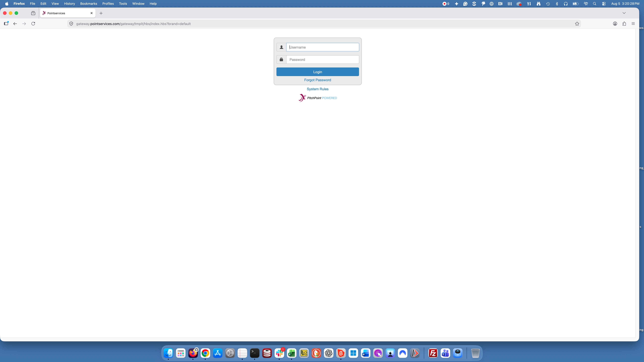Open ChatGPT from the Dock
This screenshot has height=362, width=644.
point(329,353)
